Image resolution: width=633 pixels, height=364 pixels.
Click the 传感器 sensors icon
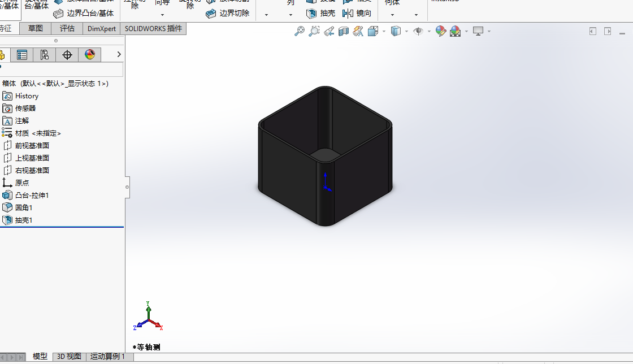tap(7, 109)
